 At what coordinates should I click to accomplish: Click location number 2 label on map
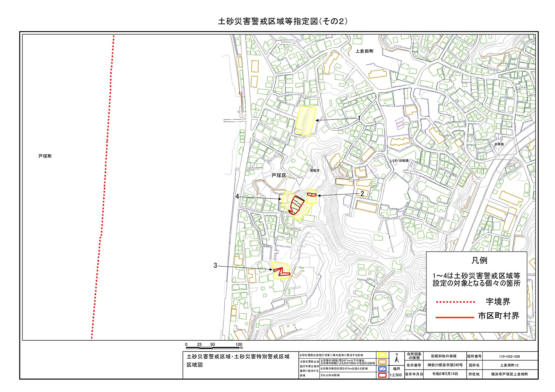click(x=362, y=194)
